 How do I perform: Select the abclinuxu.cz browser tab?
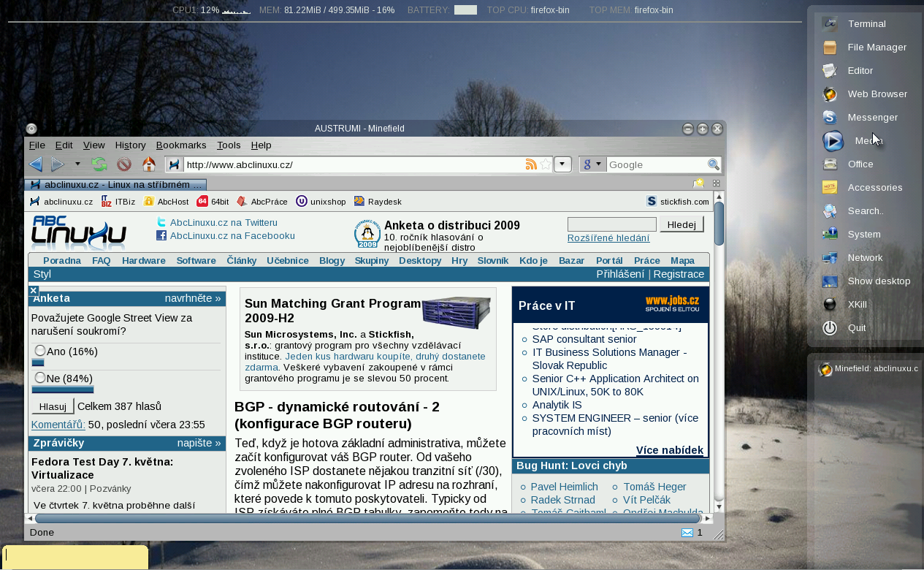tap(115, 185)
